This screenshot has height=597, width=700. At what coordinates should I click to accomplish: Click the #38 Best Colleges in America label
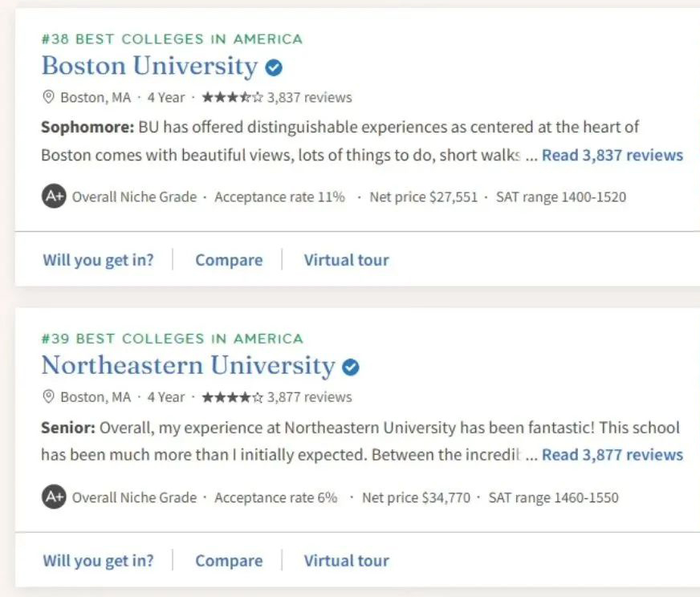coord(172,39)
